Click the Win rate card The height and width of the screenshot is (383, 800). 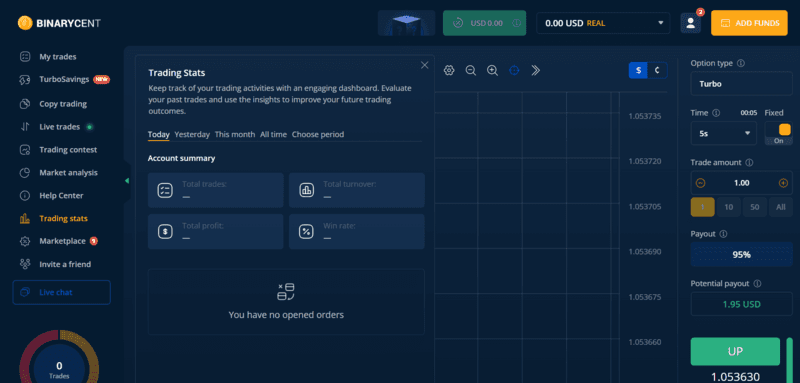[x=357, y=232]
